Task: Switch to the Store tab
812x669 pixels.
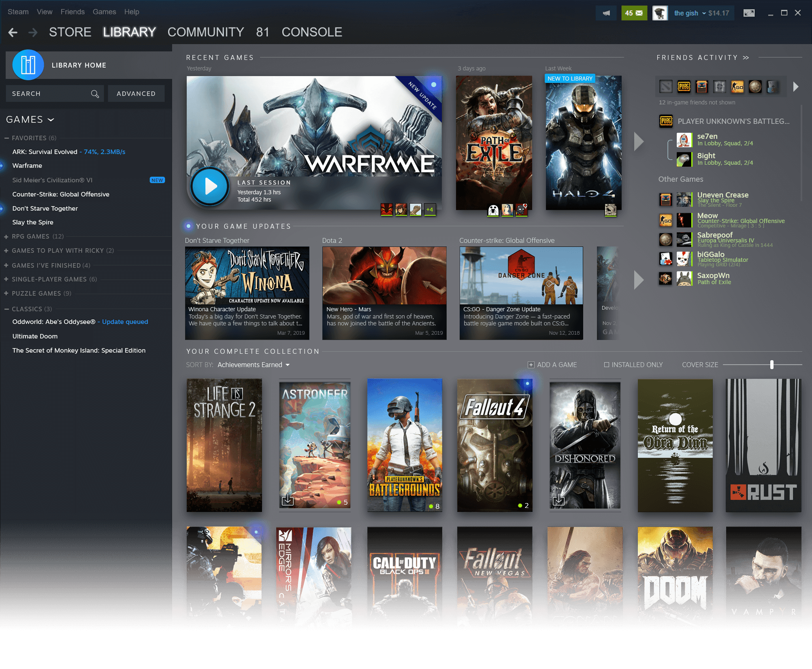Action: 70,32
